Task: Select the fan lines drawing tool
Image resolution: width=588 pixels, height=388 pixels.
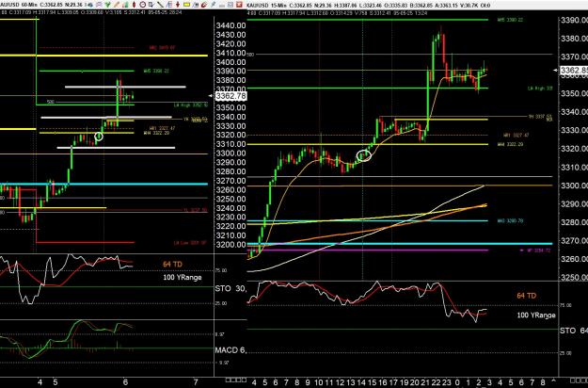Action: click(x=169, y=5)
